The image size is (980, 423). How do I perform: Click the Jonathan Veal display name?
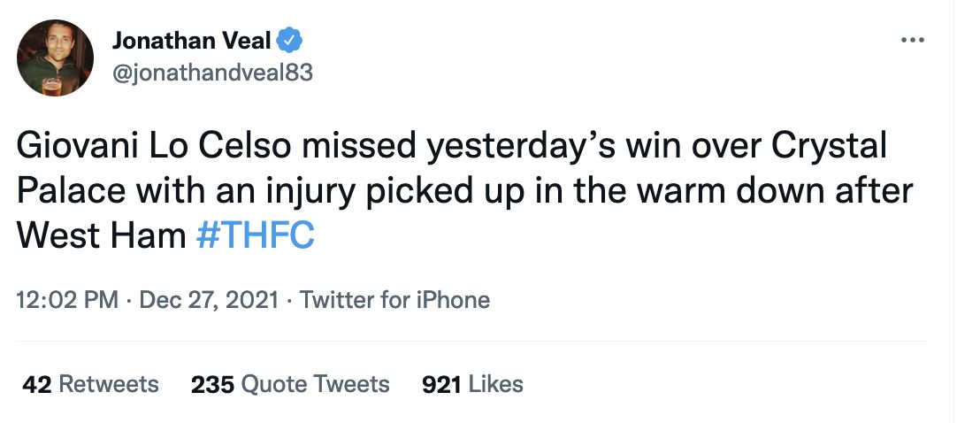click(x=192, y=42)
